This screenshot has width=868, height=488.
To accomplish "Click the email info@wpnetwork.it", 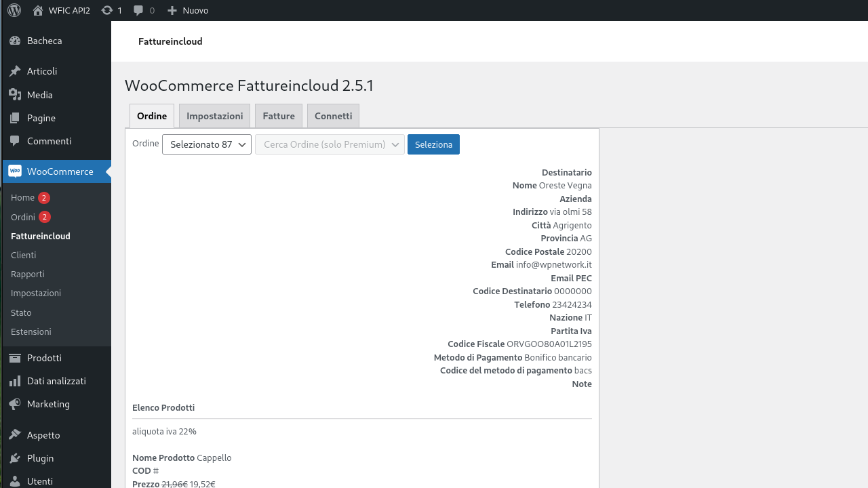I will pos(554,265).
